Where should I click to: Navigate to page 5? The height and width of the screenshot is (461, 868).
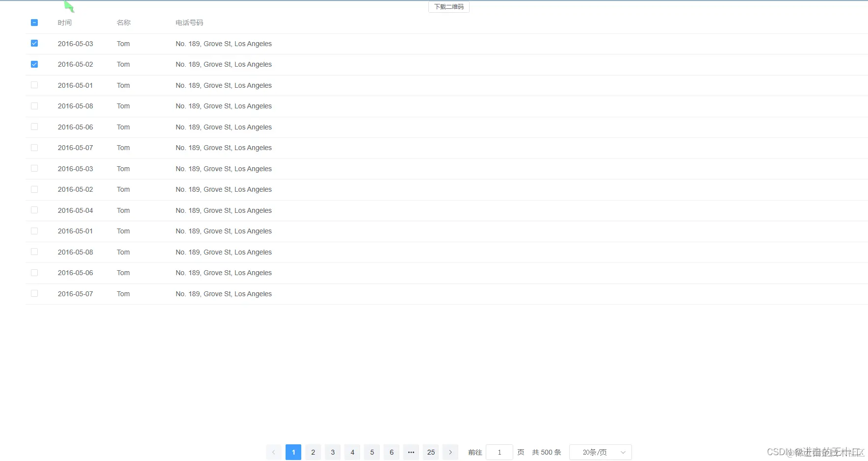[372, 452]
